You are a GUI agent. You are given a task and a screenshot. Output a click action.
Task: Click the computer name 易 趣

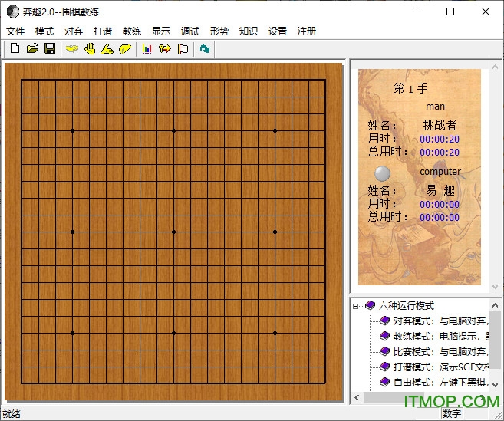click(440, 190)
